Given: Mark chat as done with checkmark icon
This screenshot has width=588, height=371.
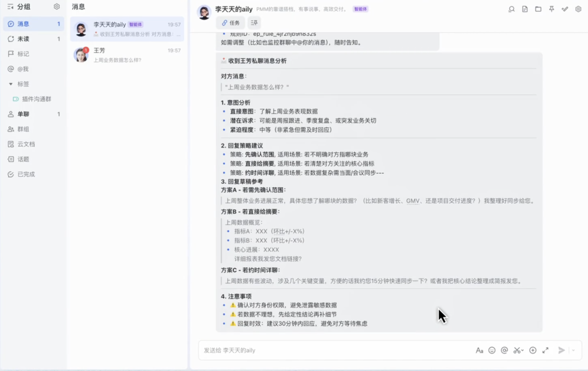Looking at the screenshot, I should [x=565, y=9].
